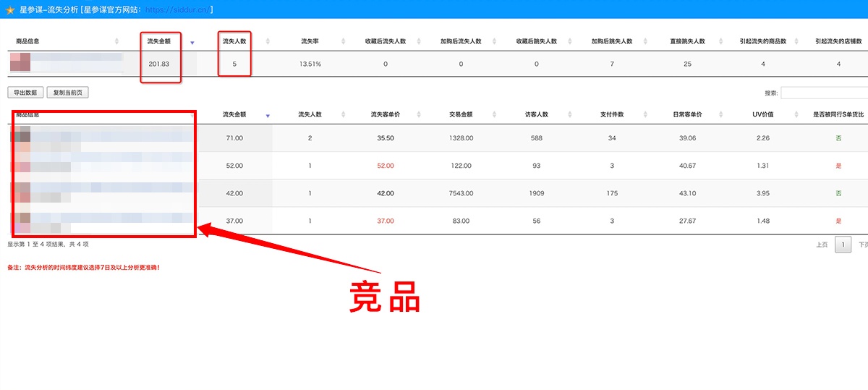The width and height of the screenshot is (868, 390).
Task: Click sort arrows next to 流失率
Action: 343,41
